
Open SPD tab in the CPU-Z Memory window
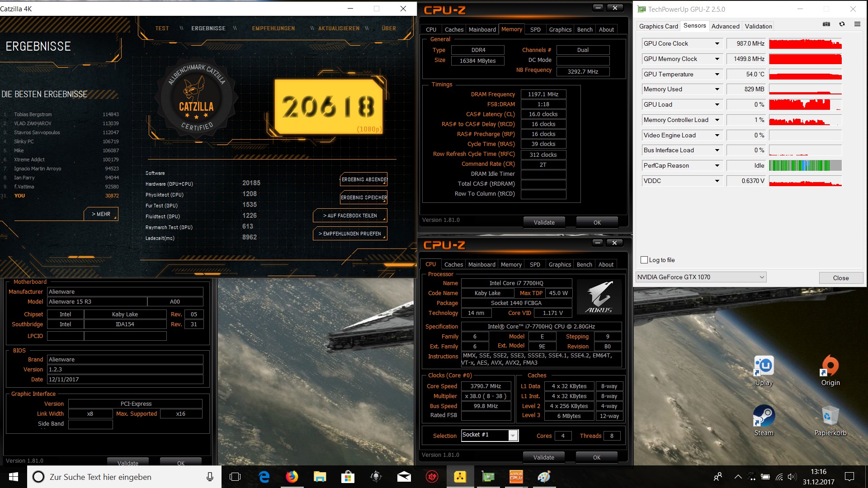tap(535, 29)
